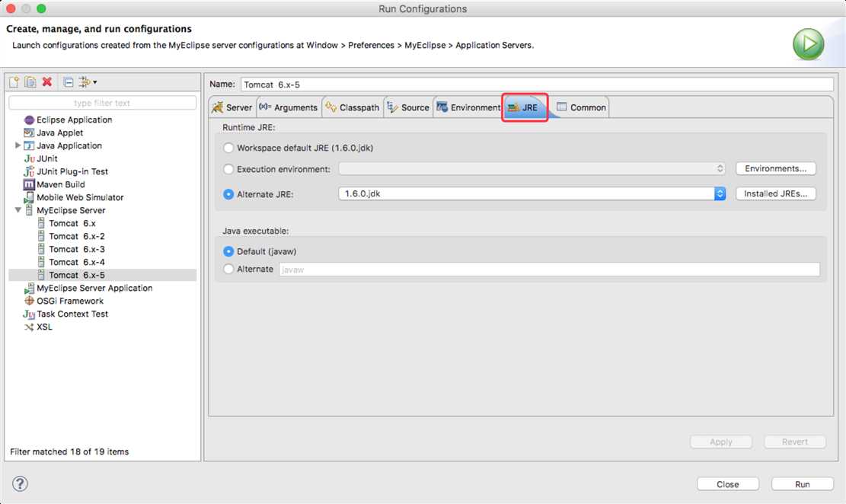Select the Mobile Web Simulator icon
Viewport: 846px width, 504px height.
point(29,197)
